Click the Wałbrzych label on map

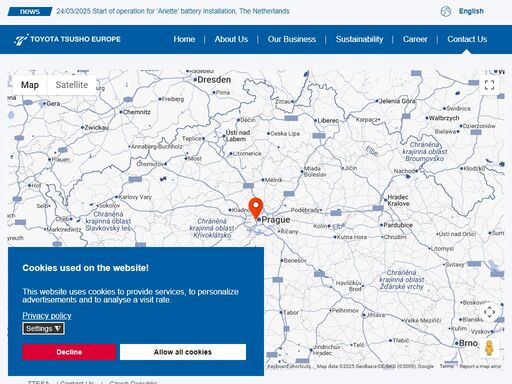click(x=444, y=118)
